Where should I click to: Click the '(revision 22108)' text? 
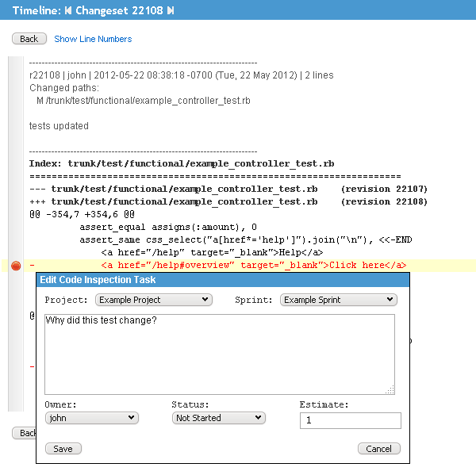tap(384, 202)
